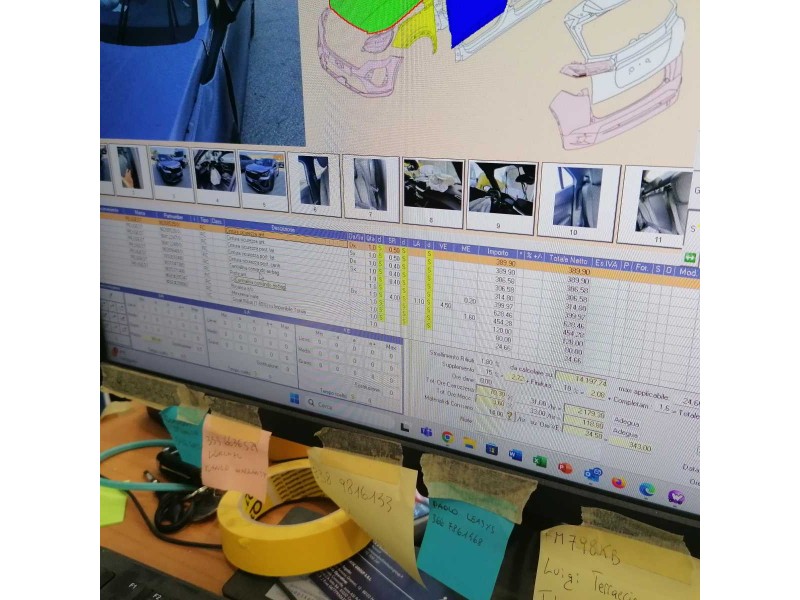This screenshot has height=600, width=800.
Task: Click the LA column header
Action: (417, 244)
